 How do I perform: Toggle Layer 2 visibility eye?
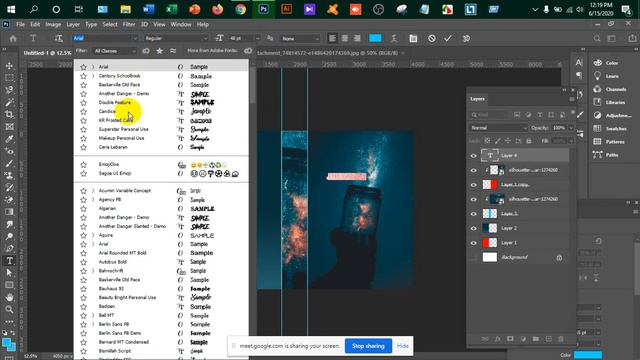473,228
